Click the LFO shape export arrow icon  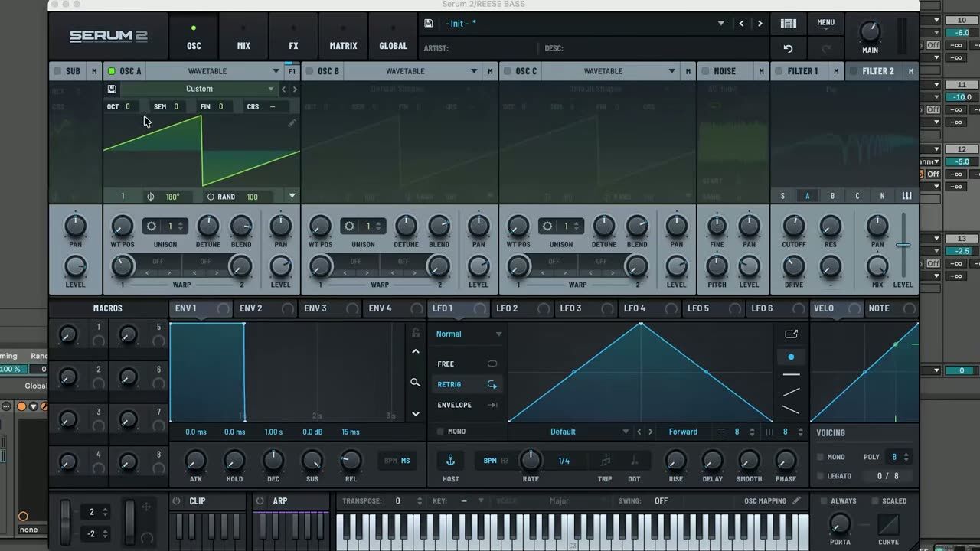coord(791,334)
